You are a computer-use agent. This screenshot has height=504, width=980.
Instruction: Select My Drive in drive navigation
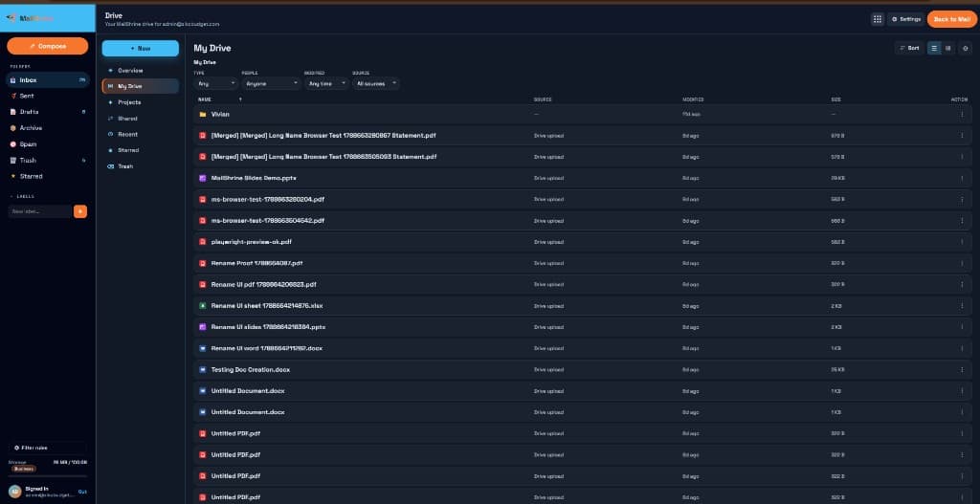click(x=141, y=86)
